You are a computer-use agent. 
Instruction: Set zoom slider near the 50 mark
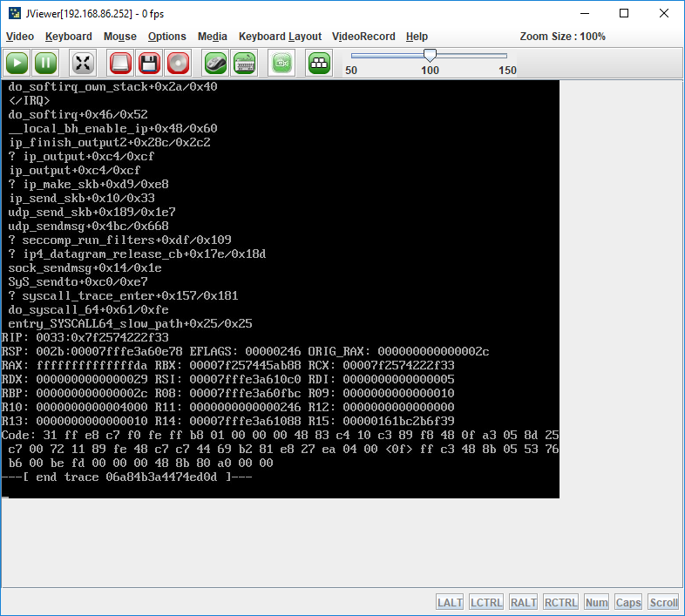[x=352, y=56]
